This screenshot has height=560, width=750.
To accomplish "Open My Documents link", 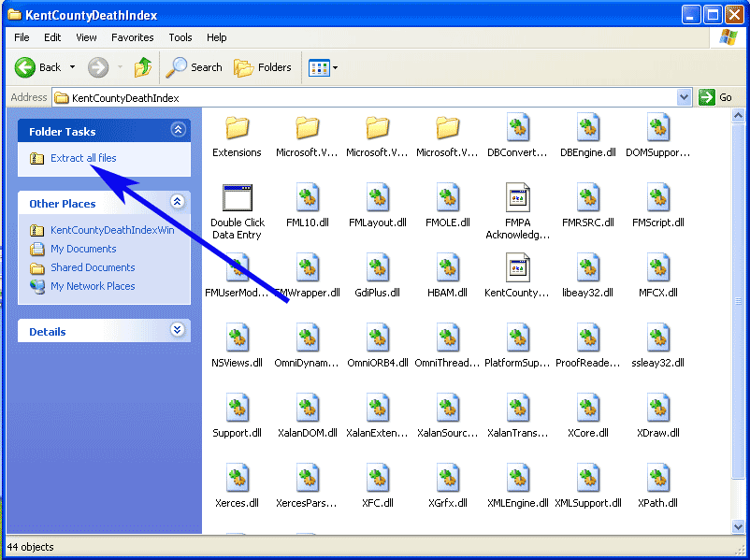I will tap(83, 249).
